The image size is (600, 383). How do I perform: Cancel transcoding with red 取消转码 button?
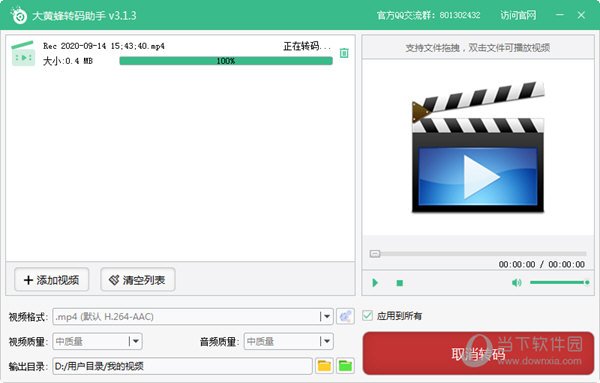(478, 353)
